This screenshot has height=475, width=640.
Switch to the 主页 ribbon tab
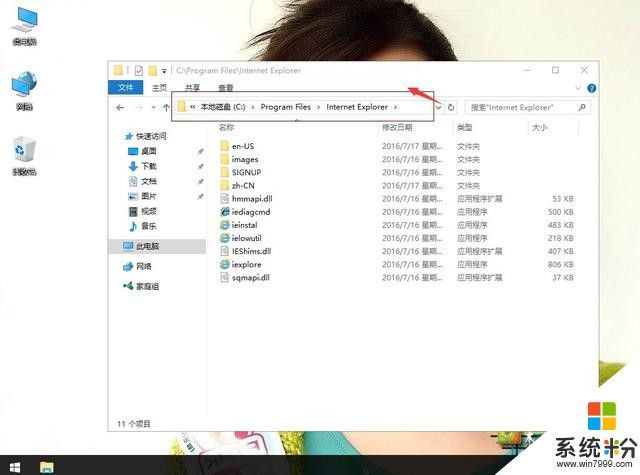(x=159, y=88)
